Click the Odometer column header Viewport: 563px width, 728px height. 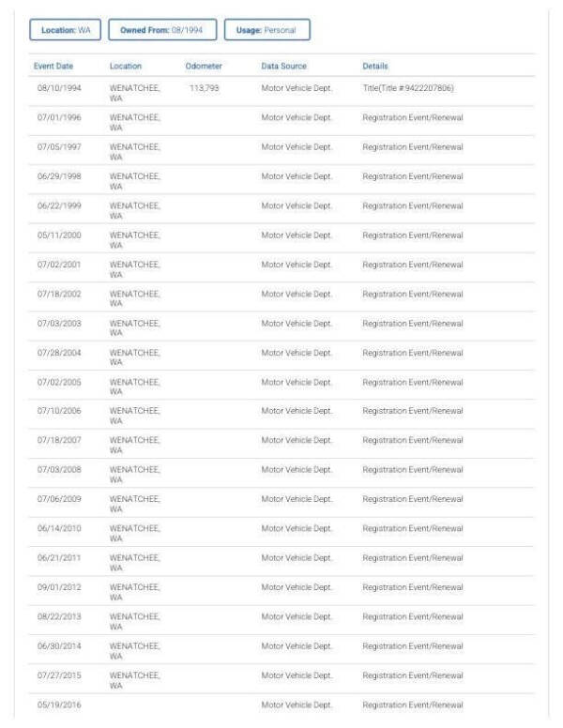coord(204,66)
